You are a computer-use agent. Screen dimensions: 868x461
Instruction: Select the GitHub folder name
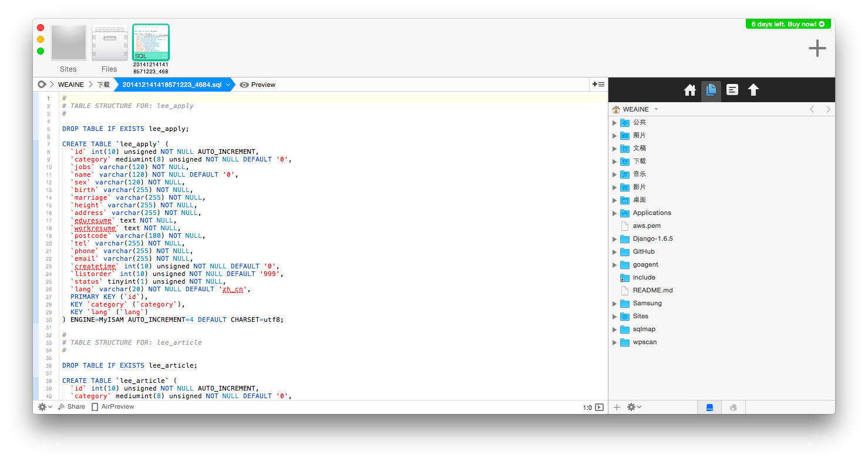coord(644,251)
